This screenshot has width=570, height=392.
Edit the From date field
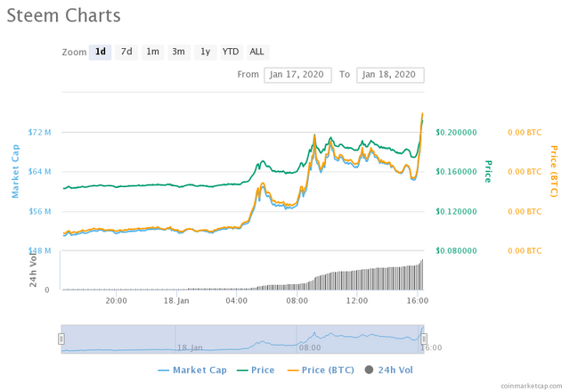coord(297,75)
